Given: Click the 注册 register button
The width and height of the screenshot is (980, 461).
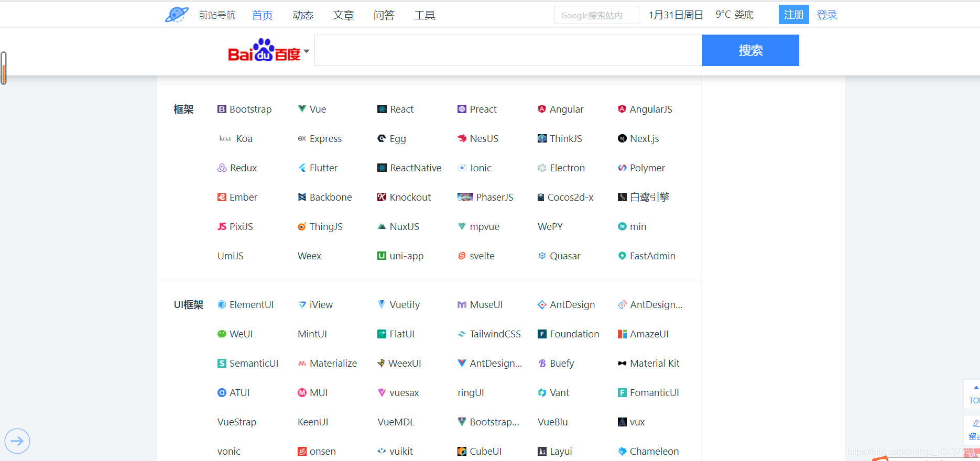Looking at the screenshot, I should [x=794, y=15].
